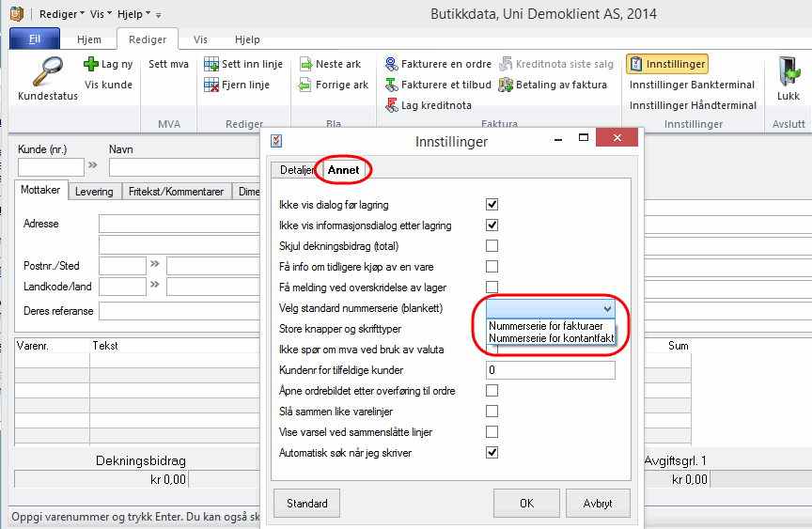
Task: Choose Nummerserie for kontantfakt option
Action: [x=551, y=337]
